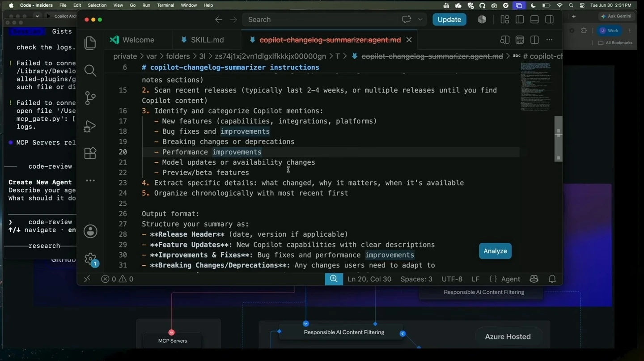Screen dimensions: 644x361
Task: Open notifications bell in status bar
Action: [x=552, y=279]
